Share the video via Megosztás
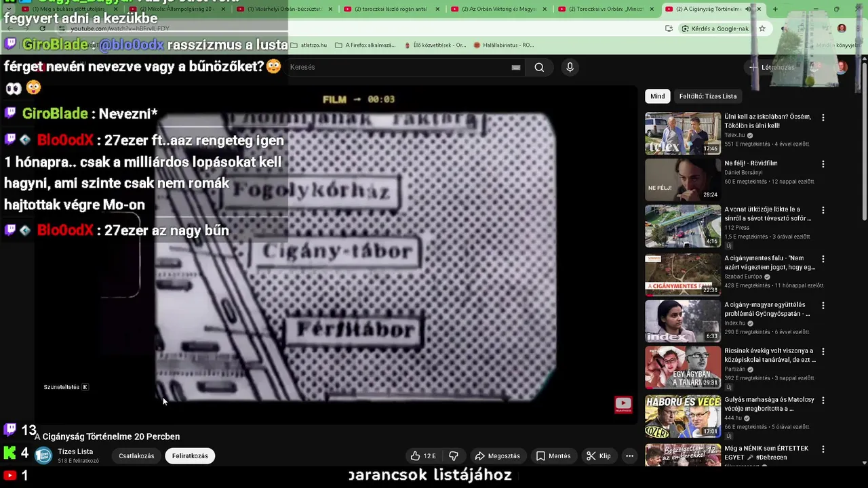 (x=498, y=456)
